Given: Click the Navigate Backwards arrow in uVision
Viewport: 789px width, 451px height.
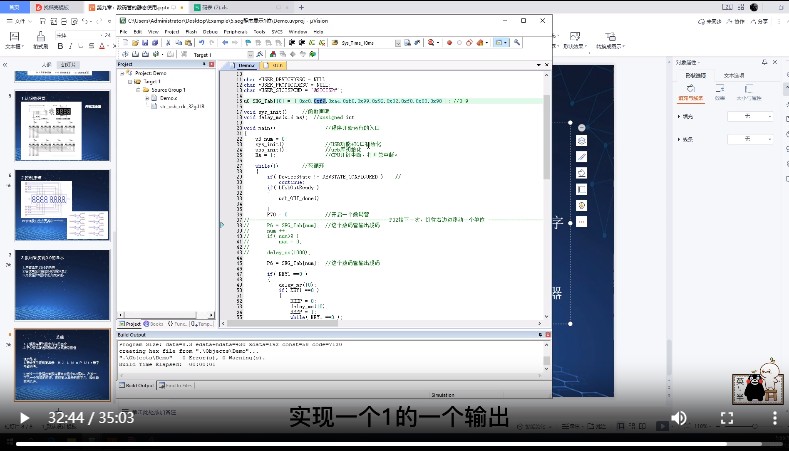Looking at the screenshot, I should click(224, 43).
